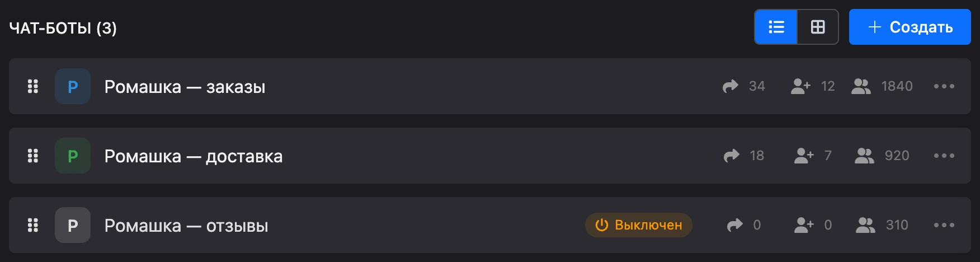Screen dimensions: 980x262
Task: Click share arrow icon showing 34
Action: (731, 86)
